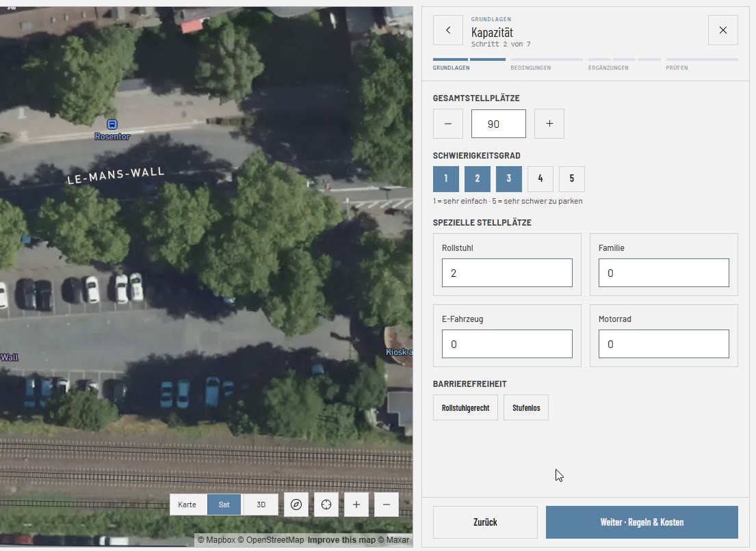Open the Improve this map link

341,540
